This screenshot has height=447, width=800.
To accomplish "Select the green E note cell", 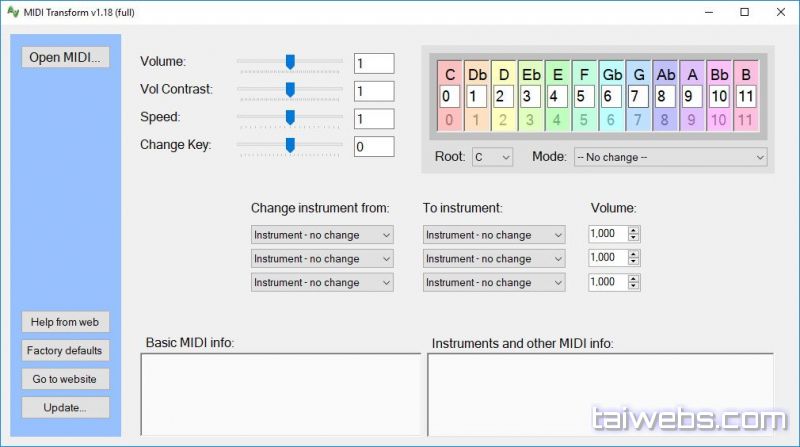I will tap(558, 74).
